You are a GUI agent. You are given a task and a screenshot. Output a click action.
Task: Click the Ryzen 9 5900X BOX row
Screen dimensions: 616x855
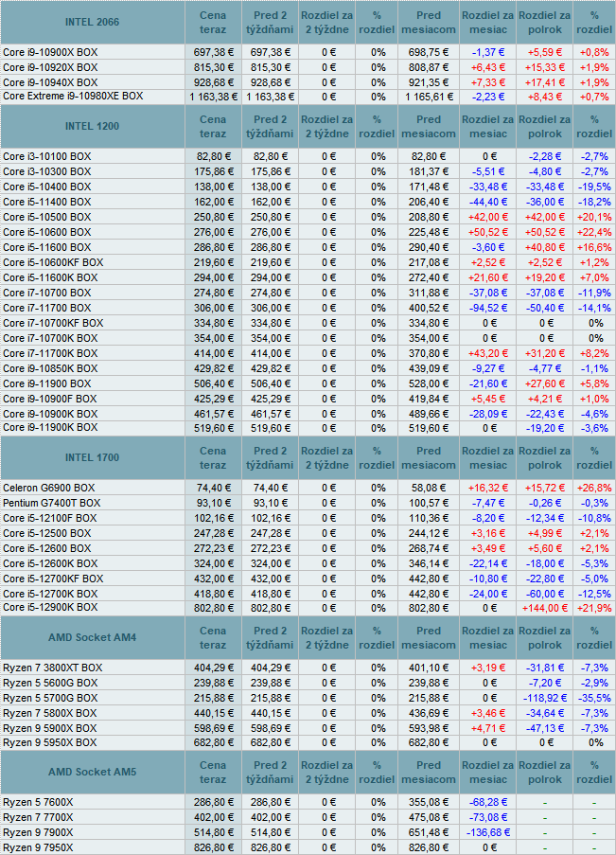[49, 729]
